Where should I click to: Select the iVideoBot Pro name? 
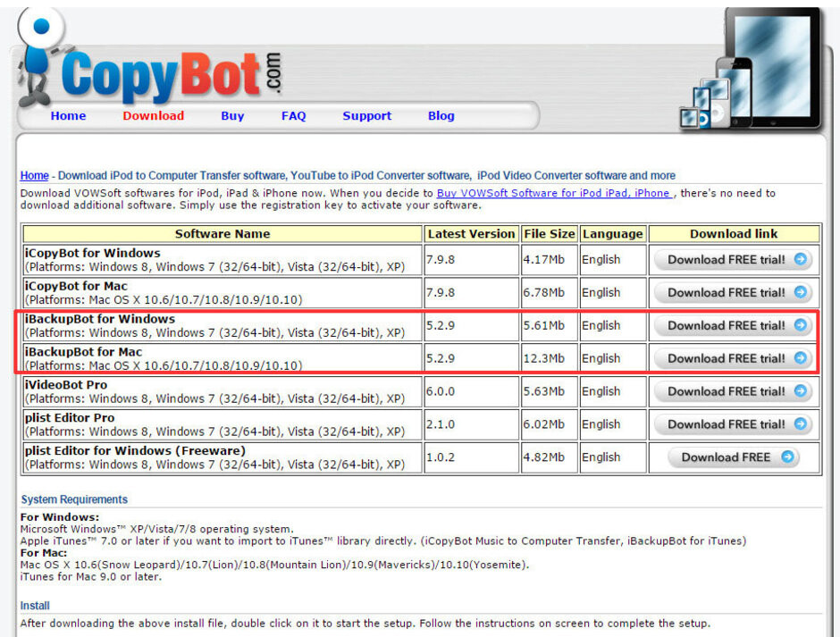click(66, 385)
